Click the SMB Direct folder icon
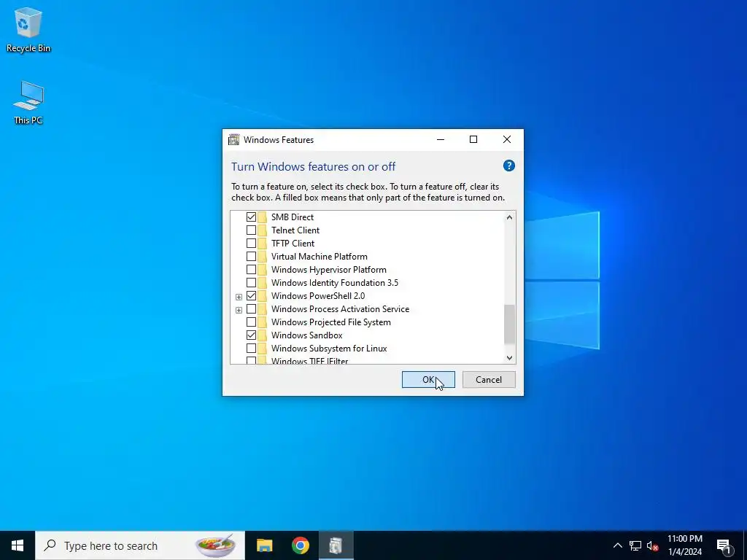The width and height of the screenshot is (747, 560). coord(263,217)
